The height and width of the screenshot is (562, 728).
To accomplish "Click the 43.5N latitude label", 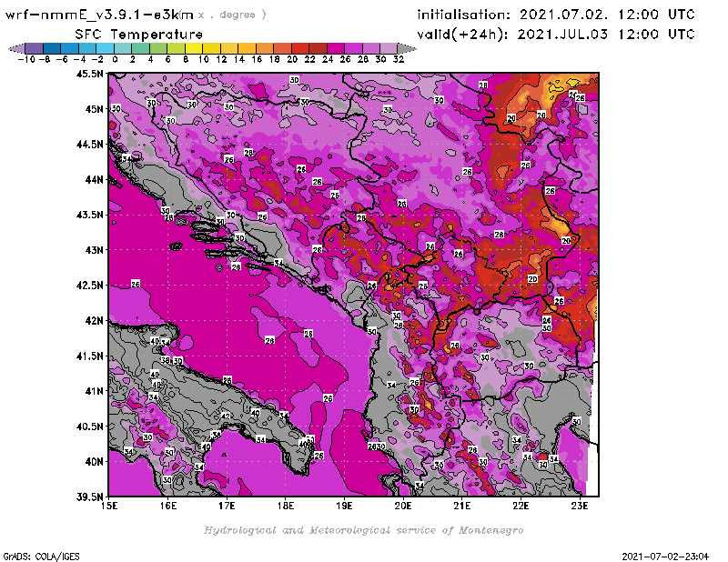I will point(89,215).
